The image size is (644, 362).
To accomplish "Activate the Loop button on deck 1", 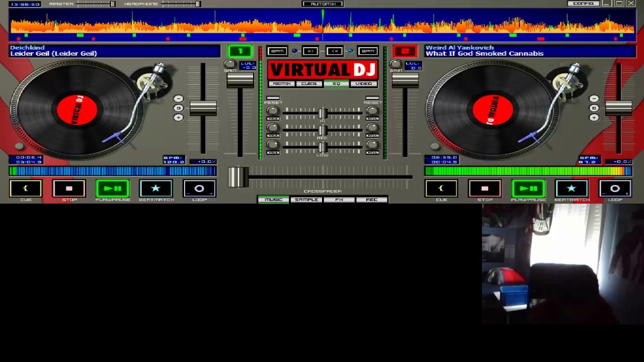I will pos(199,189).
